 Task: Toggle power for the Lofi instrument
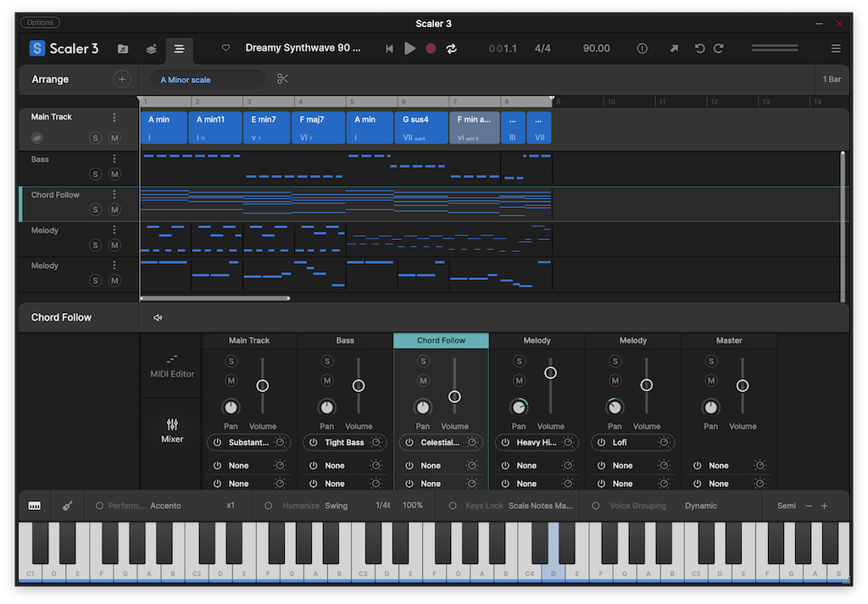tap(601, 442)
